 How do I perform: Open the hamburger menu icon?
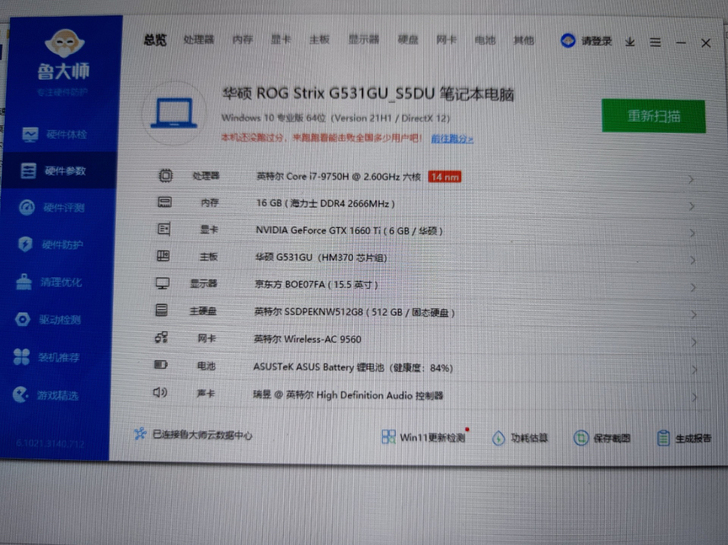pyautogui.click(x=655, y=43)
